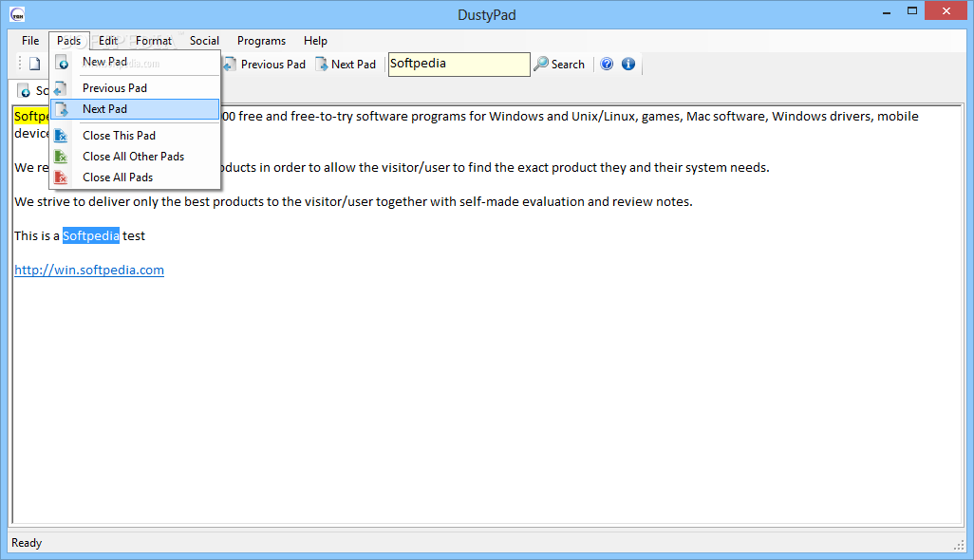Viewport: 974px width, 560px height.
Task: Click the line starting 'We strive to deliver'
Action: point(353,202)
